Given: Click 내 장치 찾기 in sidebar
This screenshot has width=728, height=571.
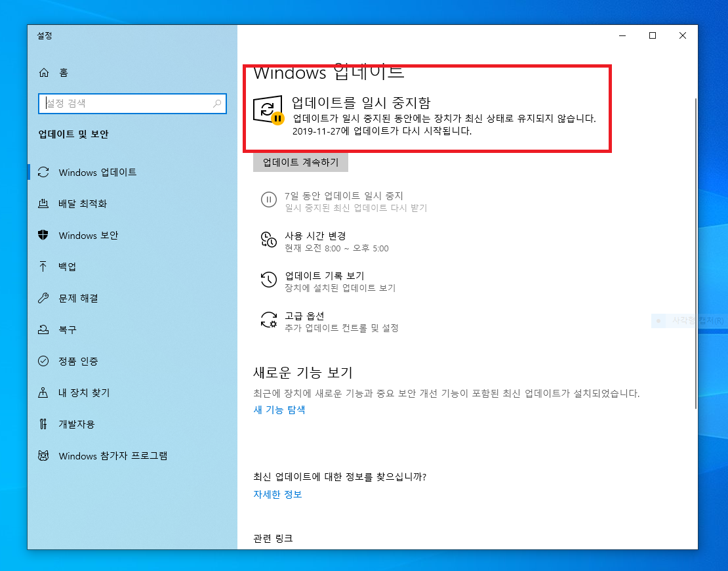Looking at the screenshot, I should [83, 392].
